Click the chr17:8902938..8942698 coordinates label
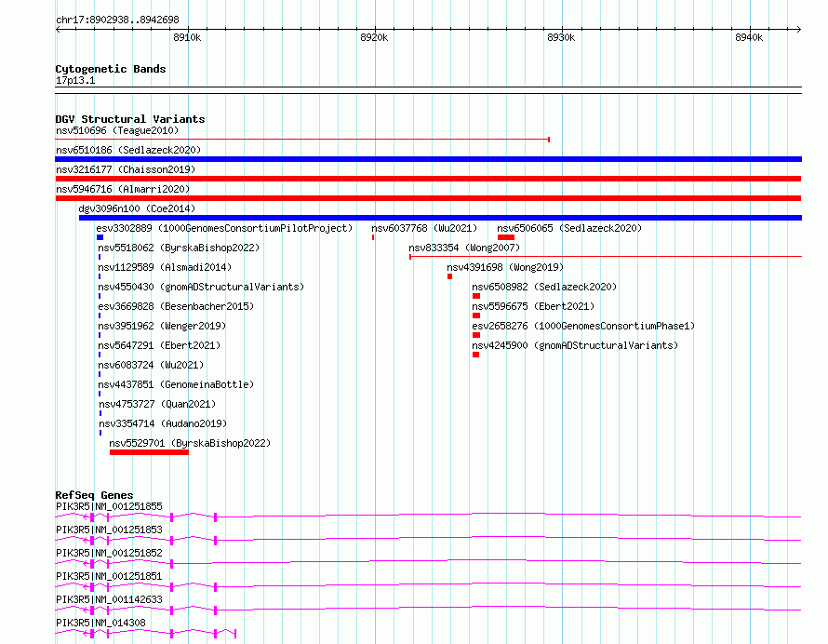This screenshot has height=644, width=828. point(117,20)
